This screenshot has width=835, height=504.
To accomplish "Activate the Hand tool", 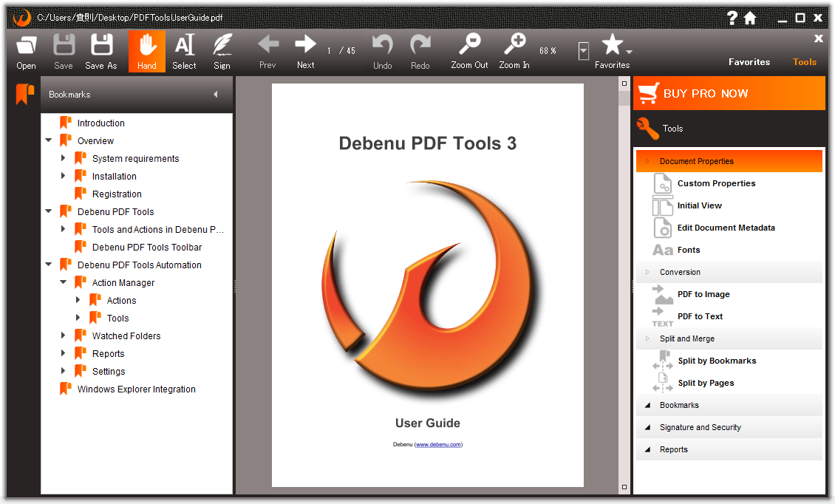I will pos(147,51).
